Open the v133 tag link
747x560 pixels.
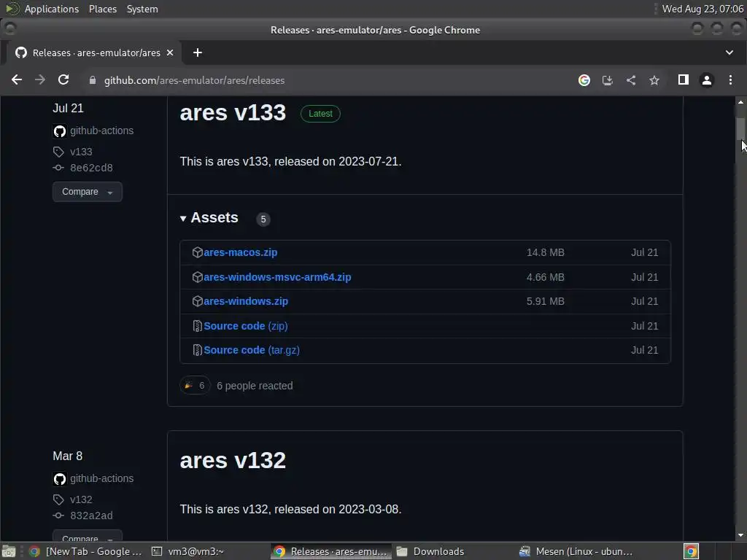tap(81, 152)
